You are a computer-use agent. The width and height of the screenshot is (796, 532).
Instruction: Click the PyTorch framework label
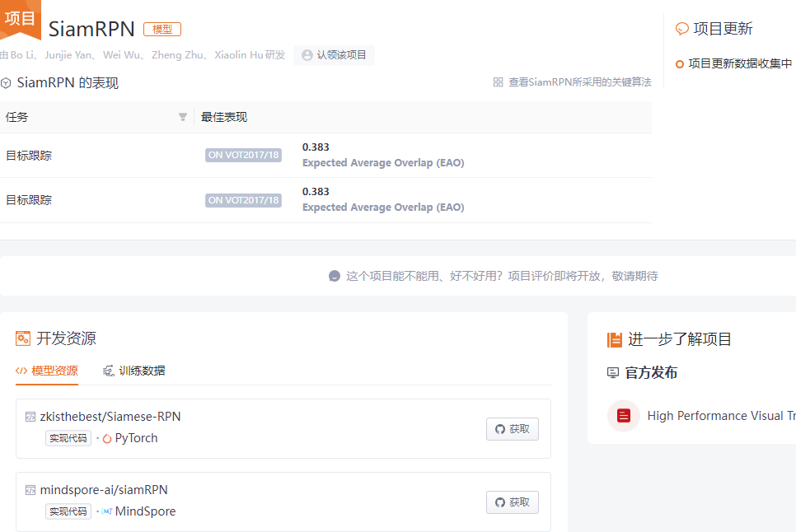[136, 438]
